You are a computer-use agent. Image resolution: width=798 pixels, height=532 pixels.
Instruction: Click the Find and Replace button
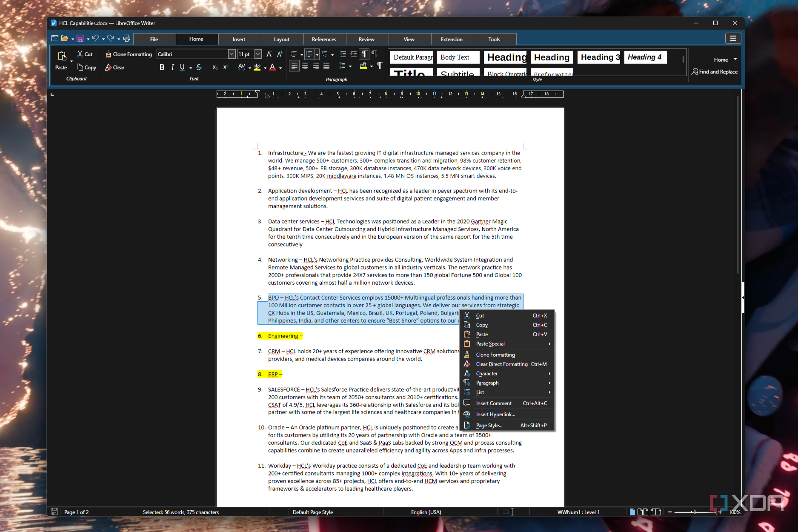point(715,72)
